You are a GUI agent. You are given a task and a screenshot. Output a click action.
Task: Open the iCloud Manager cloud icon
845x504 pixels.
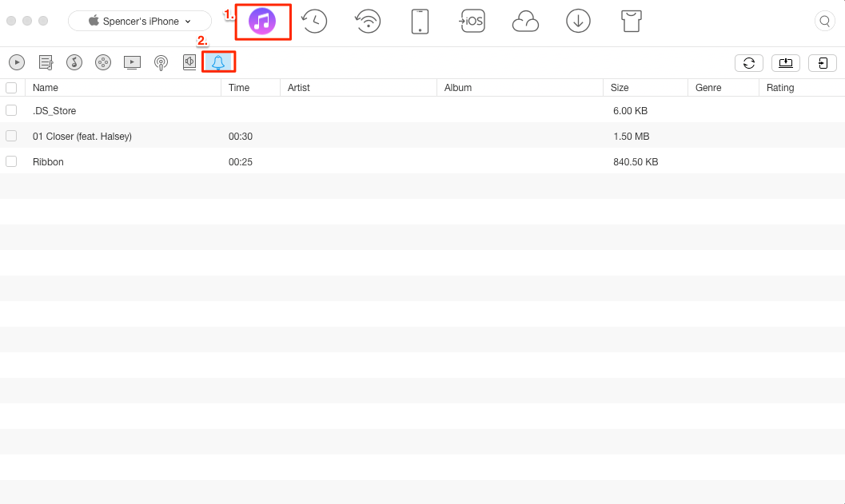click(x=525, y=22)
